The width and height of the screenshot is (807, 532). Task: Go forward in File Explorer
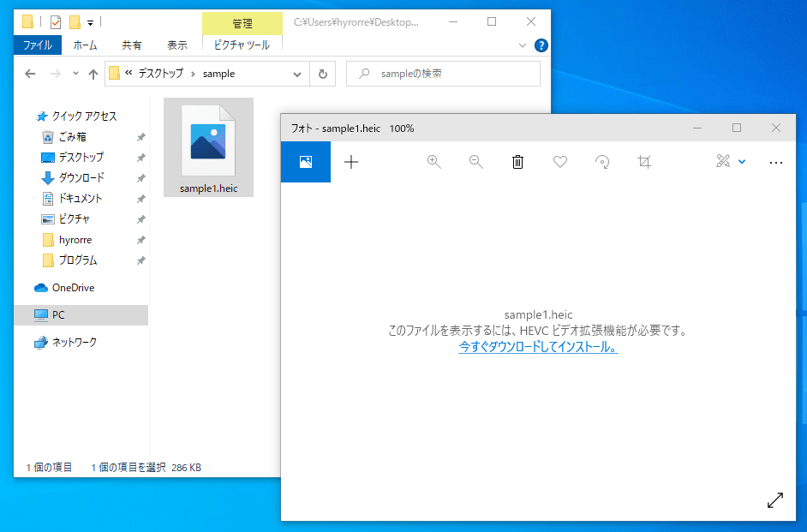tap(55, 74)
